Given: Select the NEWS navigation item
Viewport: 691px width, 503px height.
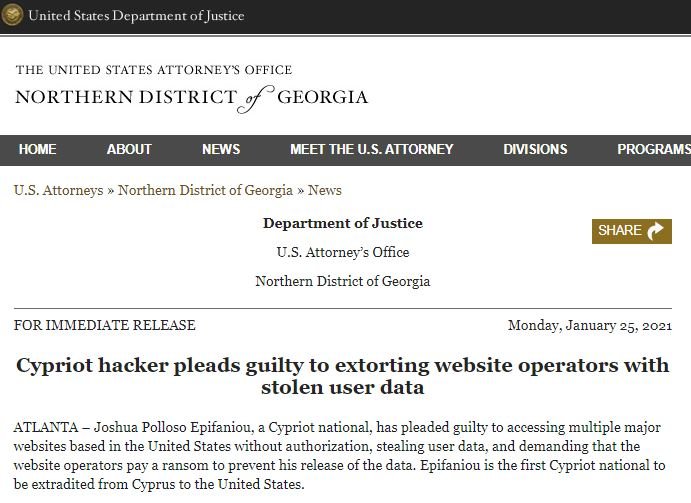Looking at the screenshot, I should pyautogui.click(x=221, y=149).
